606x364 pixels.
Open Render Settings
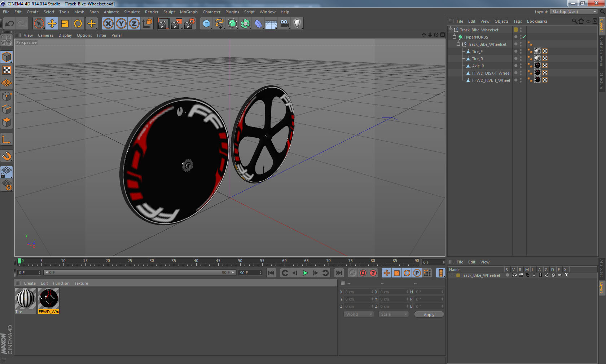[190, 24]
